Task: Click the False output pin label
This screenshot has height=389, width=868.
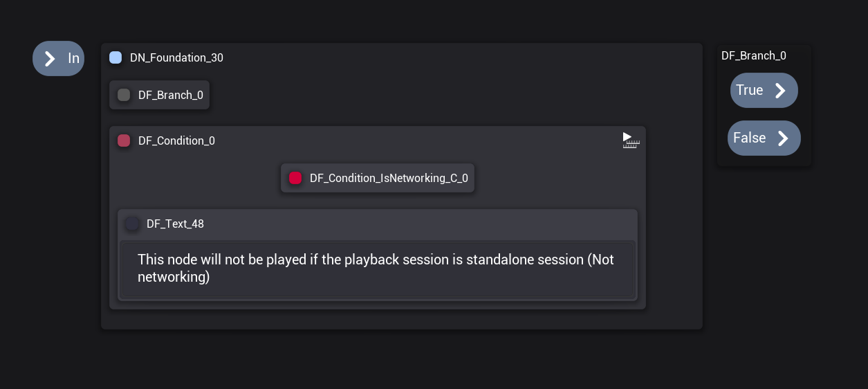Action: (x=749, y=138)
